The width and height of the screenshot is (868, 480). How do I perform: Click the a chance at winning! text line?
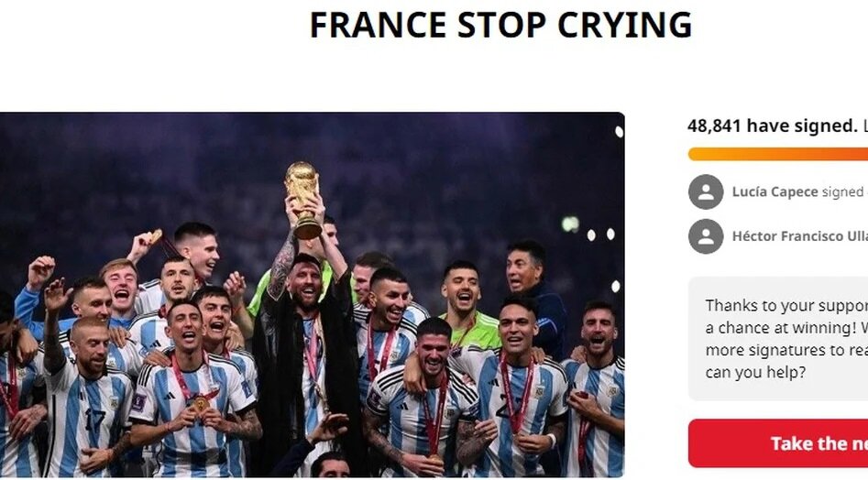786,327
